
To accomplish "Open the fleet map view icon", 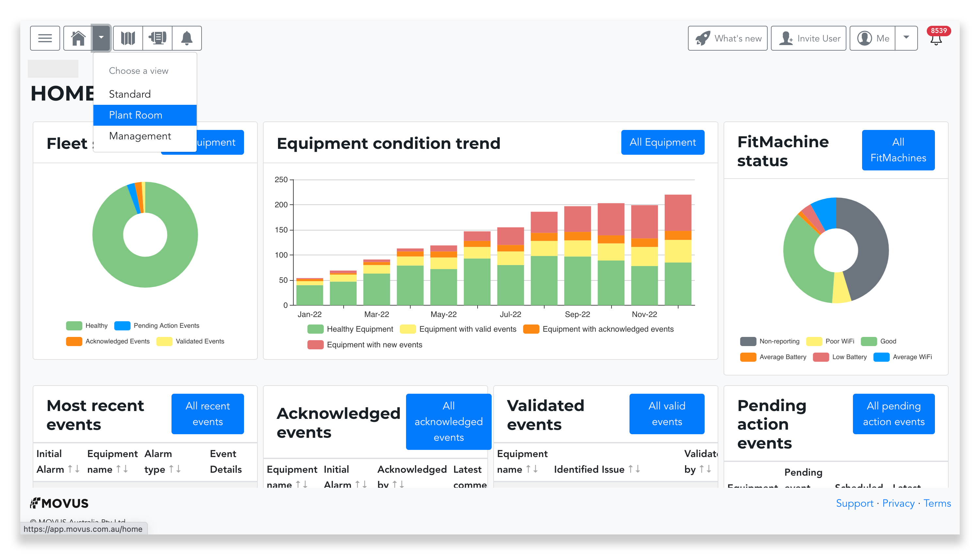I will click(x=128, y=38).
